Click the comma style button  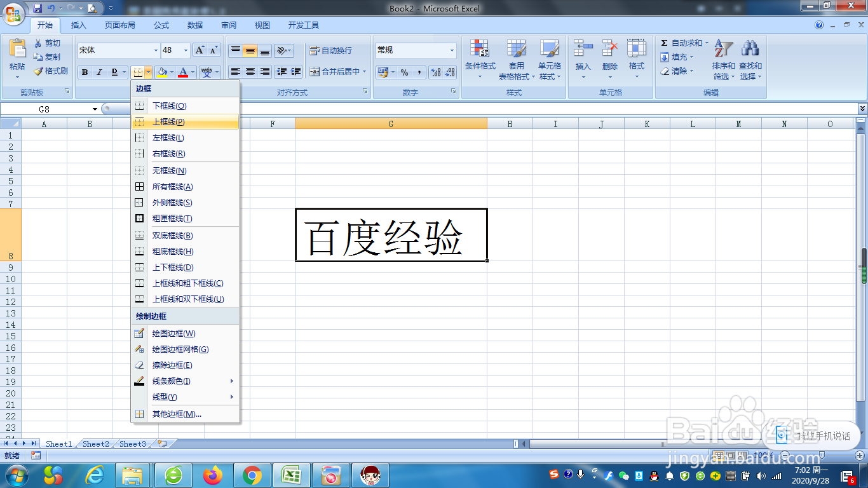pos(419,72)
